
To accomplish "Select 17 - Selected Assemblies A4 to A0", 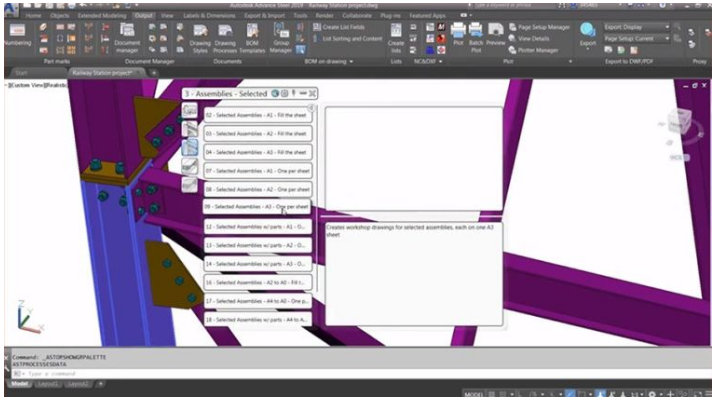I will pyautogui.click(x=257, y=301).
